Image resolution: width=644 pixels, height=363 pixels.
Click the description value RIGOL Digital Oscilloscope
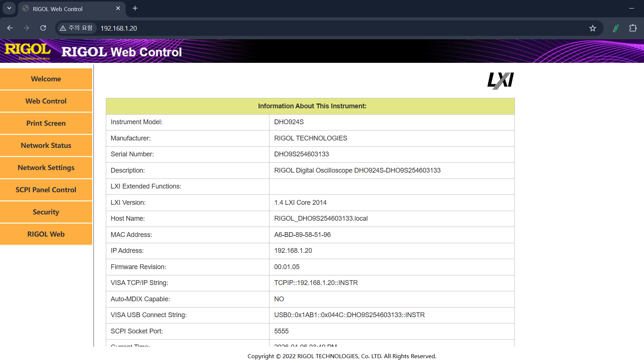tap(357, 170)
